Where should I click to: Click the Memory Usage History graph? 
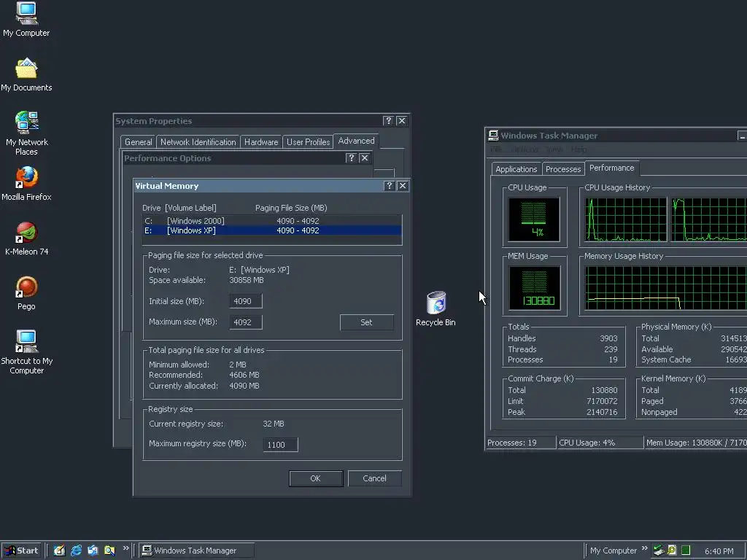coord(665,288)
